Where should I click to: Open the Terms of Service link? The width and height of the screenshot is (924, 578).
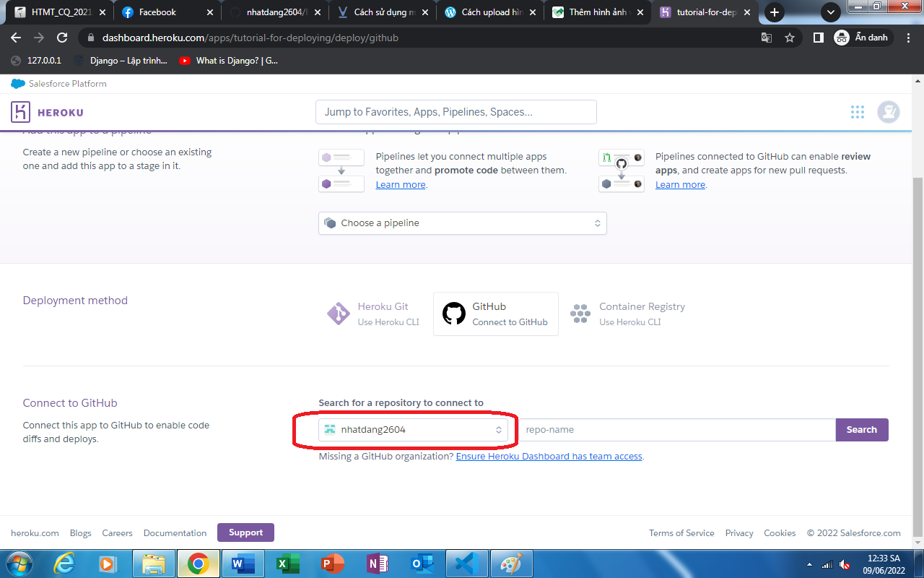[681, 533]
